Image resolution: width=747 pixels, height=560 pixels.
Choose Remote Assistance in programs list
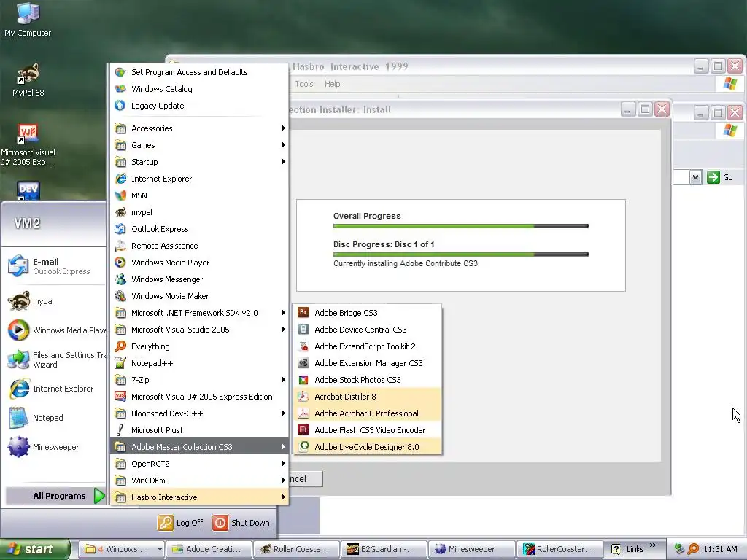(x=200, y=246)
